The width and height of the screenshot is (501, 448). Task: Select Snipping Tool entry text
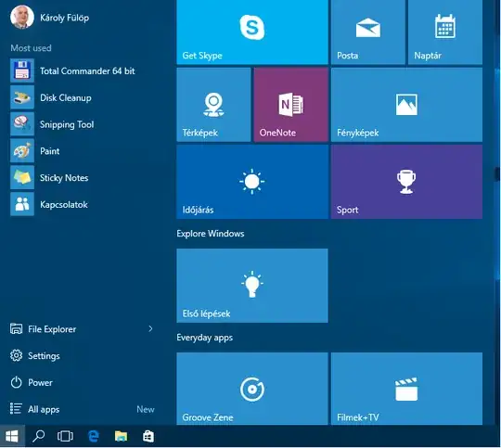(67, 124)
